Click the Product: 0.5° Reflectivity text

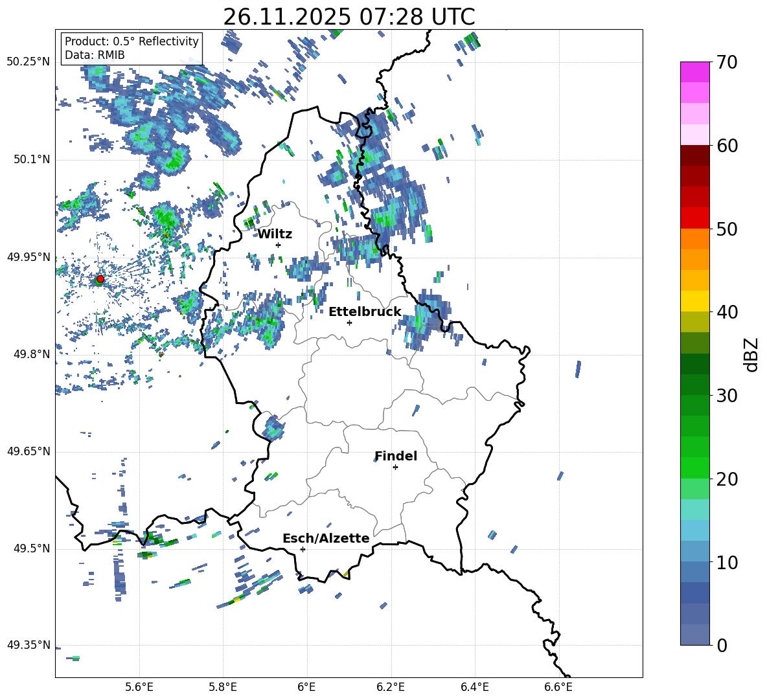coord(132,41)
